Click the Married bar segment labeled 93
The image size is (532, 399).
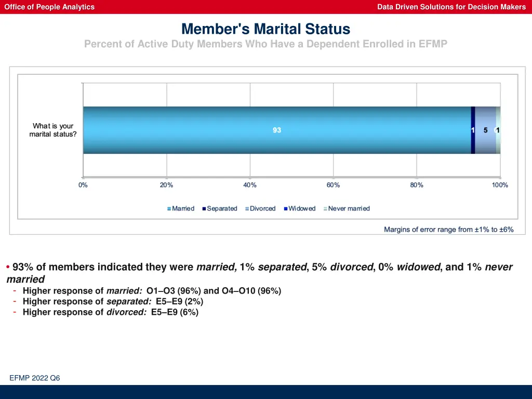click(x=277, y=130)
